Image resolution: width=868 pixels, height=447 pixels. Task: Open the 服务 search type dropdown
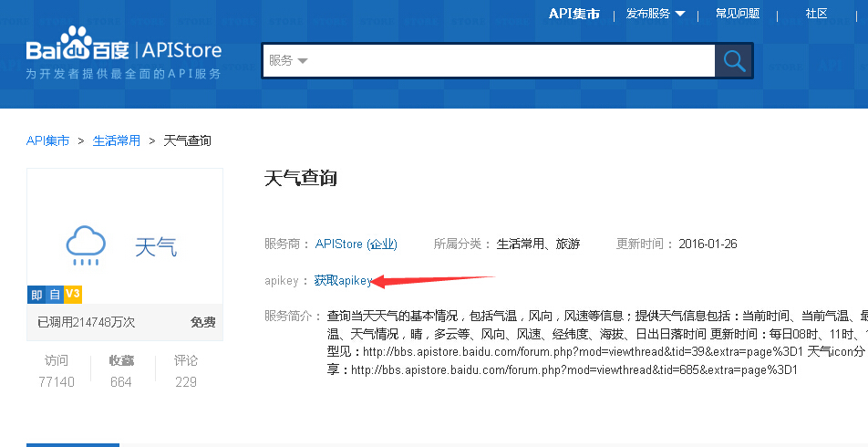click(x=288, y=60)
